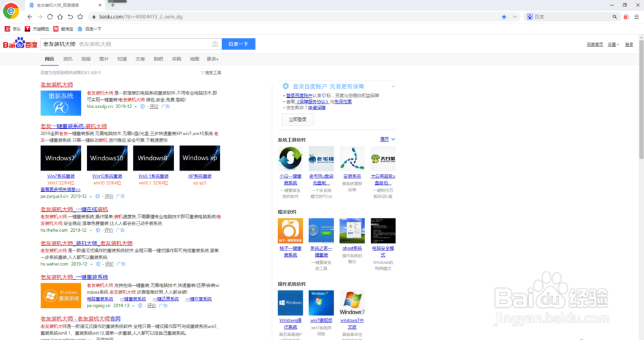
Task: Click the 百度一下 search button
Action: [239, 44]
